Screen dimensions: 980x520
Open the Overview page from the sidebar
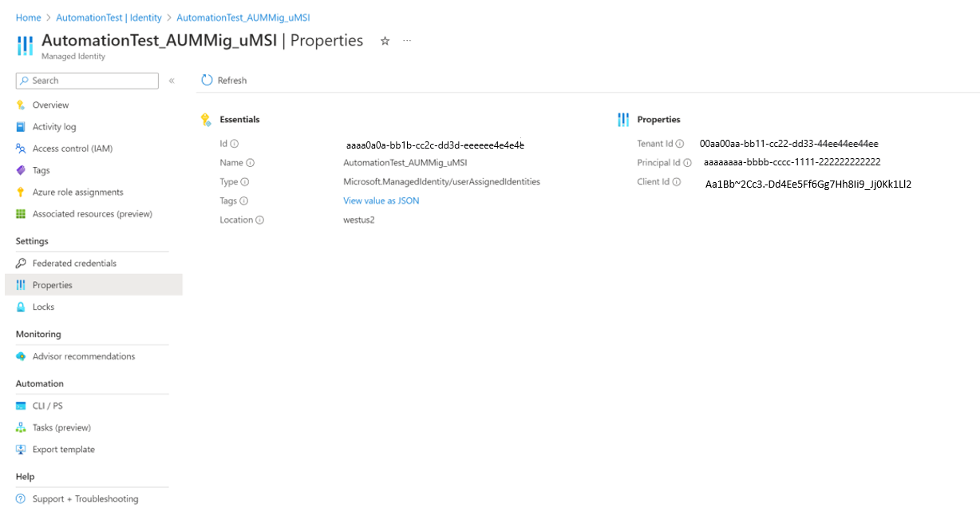49,105
